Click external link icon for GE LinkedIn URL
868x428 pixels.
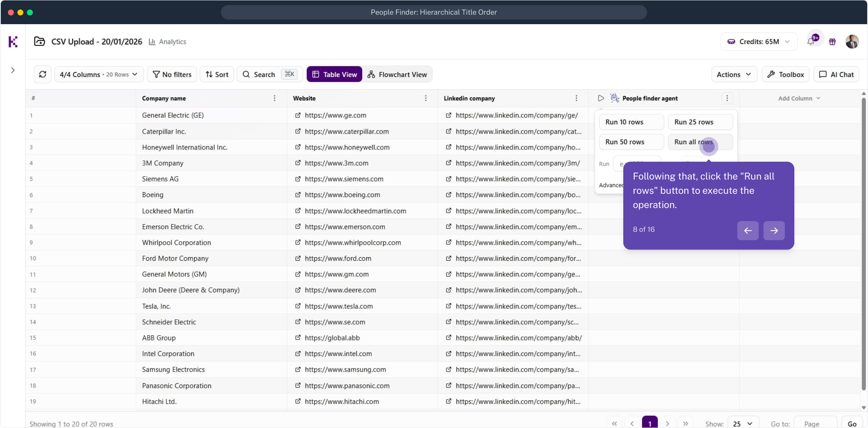point(449,115)
